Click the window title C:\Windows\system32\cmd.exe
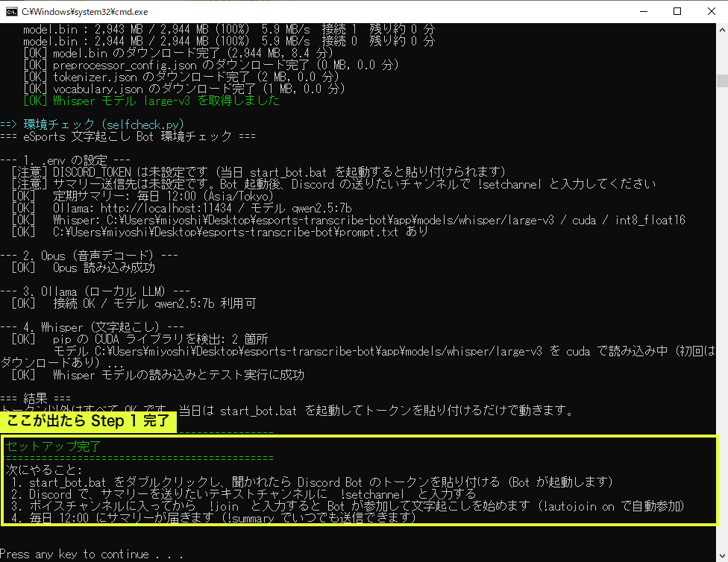Screen dimensions: 728x562 pyautogui.click(x=84, y=12)
